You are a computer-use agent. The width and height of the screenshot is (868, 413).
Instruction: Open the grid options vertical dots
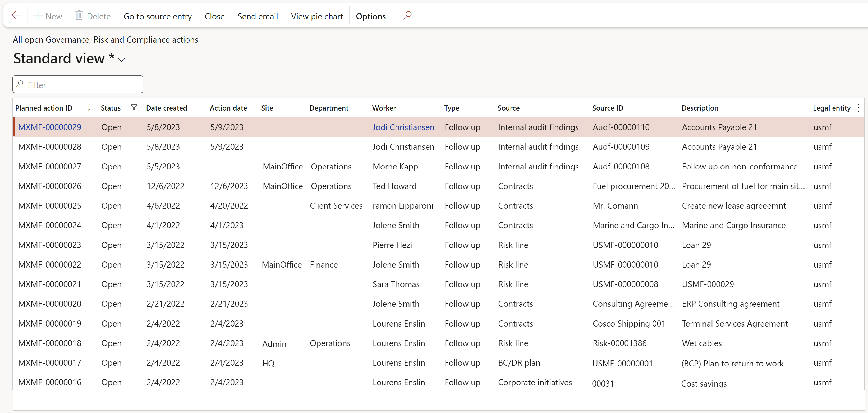(x=858, y=108)
